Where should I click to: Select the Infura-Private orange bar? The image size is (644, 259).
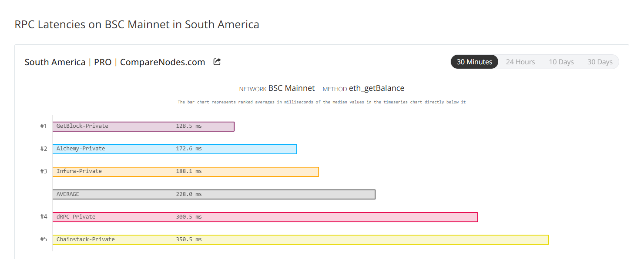tap(185, 171)
